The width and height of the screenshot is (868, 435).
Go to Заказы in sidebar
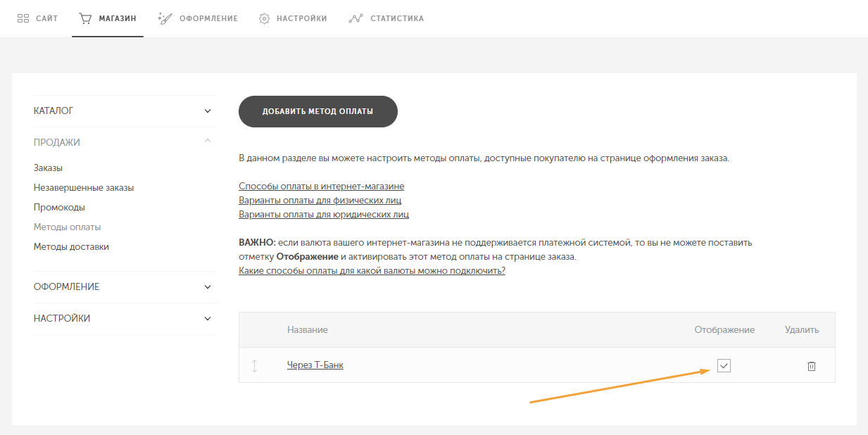[x=48, y=168]
